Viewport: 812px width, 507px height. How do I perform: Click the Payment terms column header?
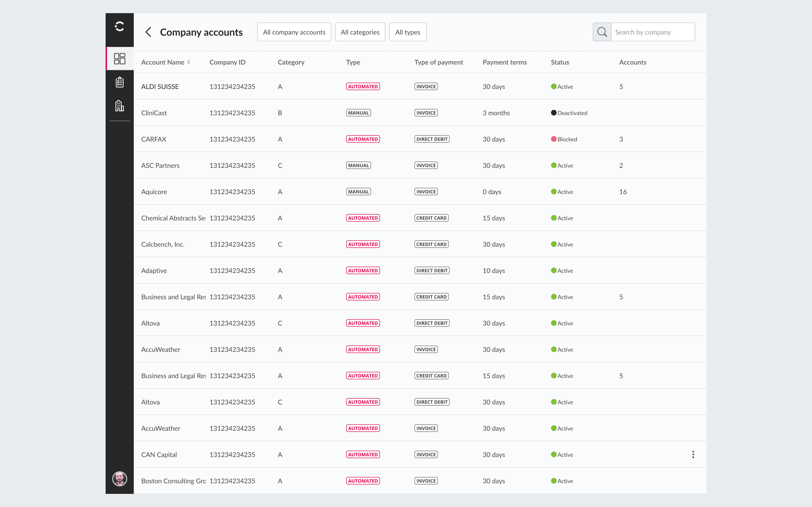point(505,62)
